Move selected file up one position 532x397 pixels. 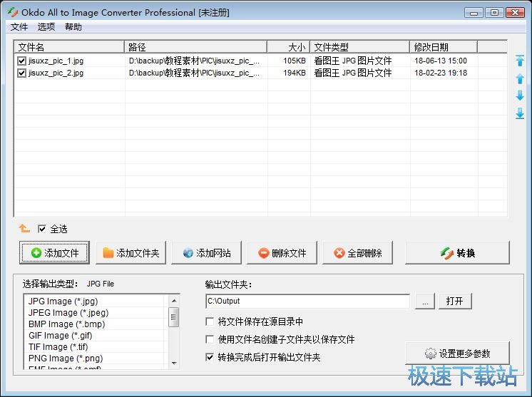519,79
